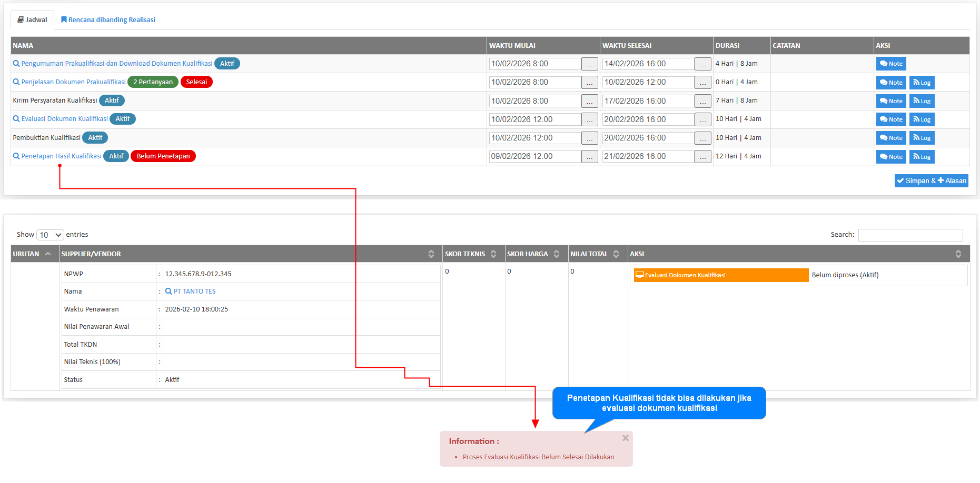The width and height of the screenshot is (980, 483).
Task: Open Log for Penjelasan Dokumen Prakualifikasi row
Action: 922,83
